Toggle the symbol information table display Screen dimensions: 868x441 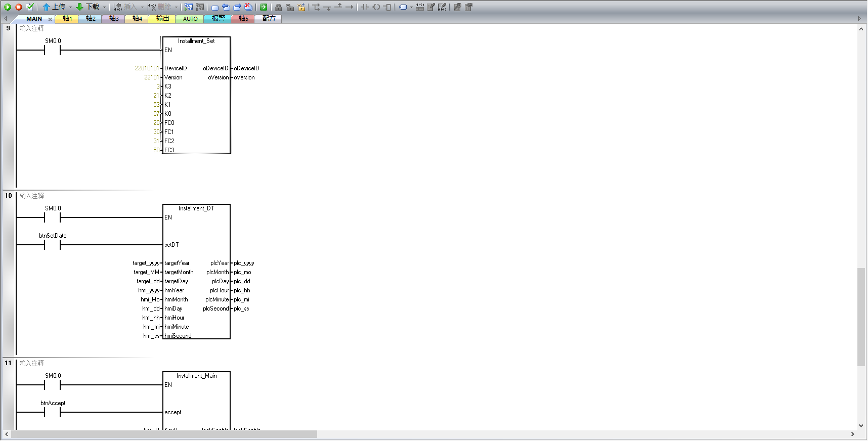420,7
